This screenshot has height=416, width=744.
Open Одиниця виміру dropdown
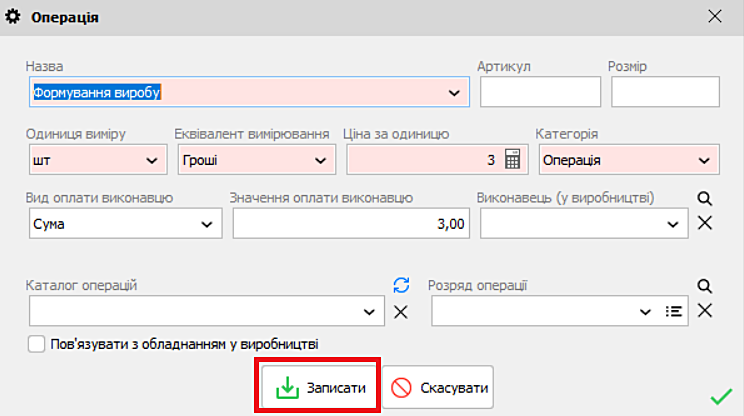(152, 159)
